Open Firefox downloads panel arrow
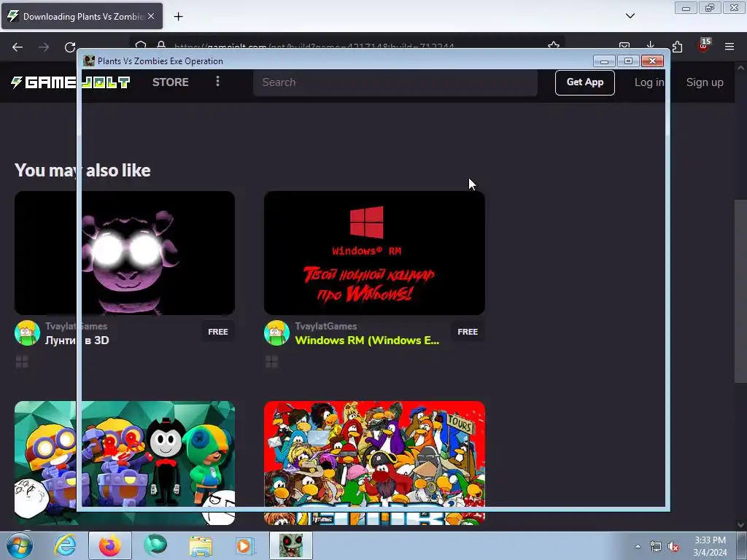This screenshot has height=560, width=747. tap(650, 46)
